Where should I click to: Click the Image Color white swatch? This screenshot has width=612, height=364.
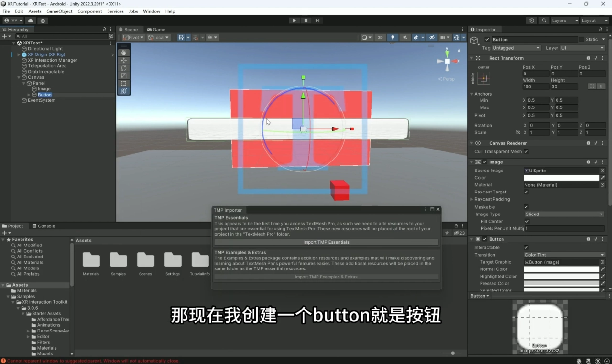[561, 178]
